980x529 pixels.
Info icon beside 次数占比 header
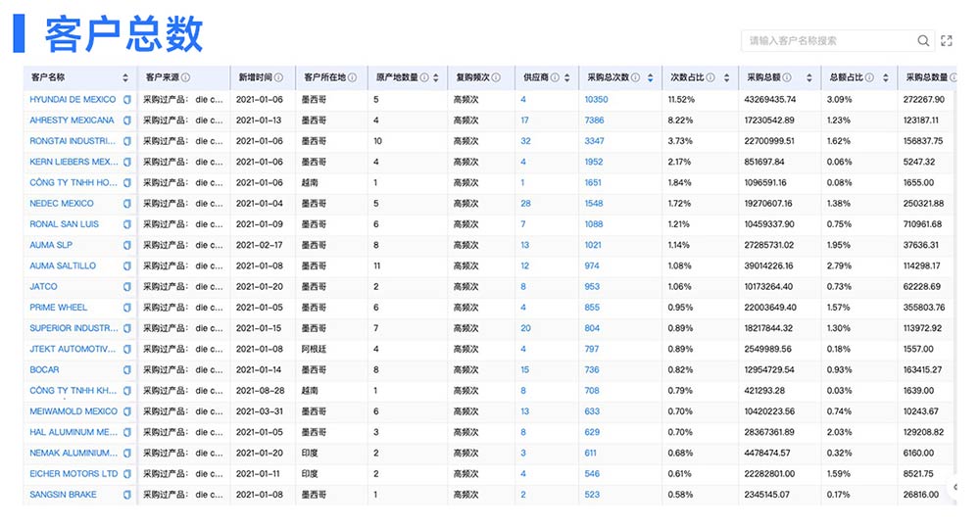point(710,77)
